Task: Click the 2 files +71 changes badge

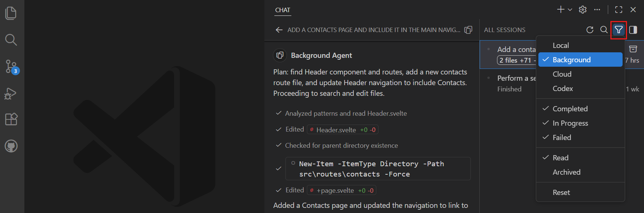Action: 517,60
